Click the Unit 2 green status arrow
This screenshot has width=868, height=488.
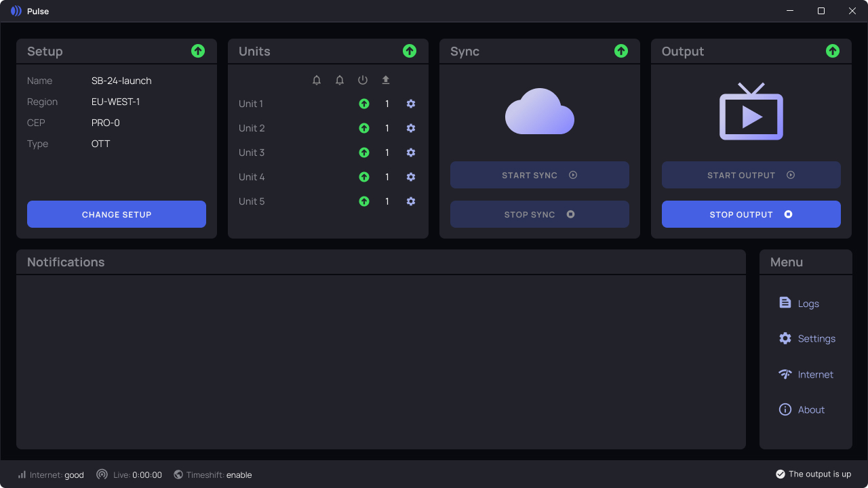(364, 128)
